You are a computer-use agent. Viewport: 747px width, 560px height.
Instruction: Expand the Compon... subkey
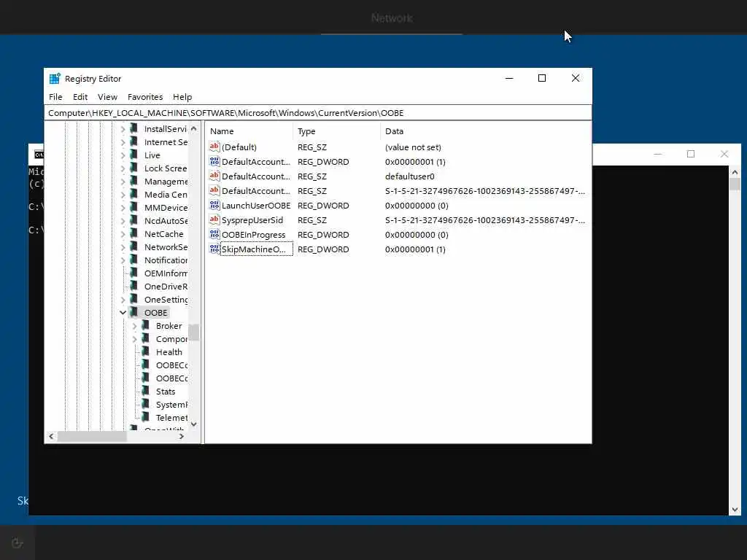click(135, 338)
